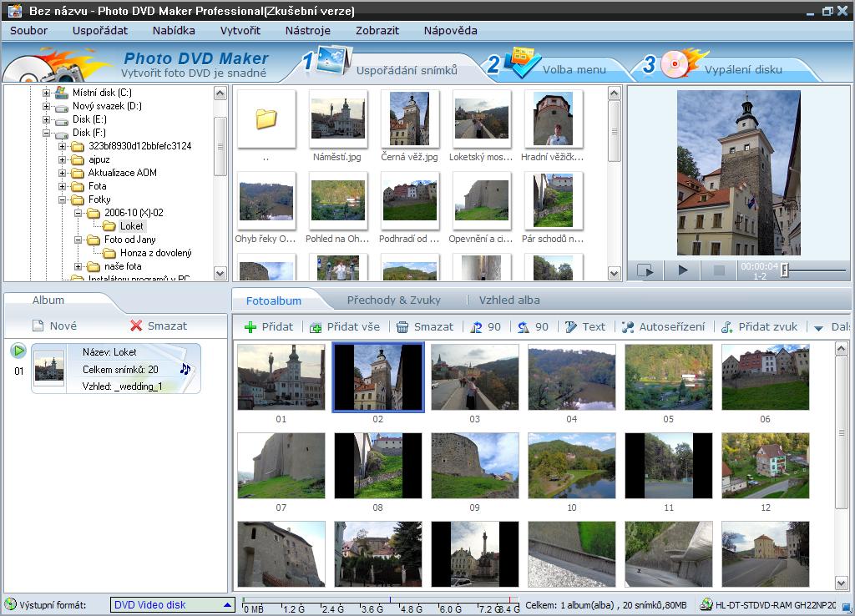
Task: Select the Černá věž.jpg thumbnail in the browser
Action: pyautogui.click(x=409, y=119)
